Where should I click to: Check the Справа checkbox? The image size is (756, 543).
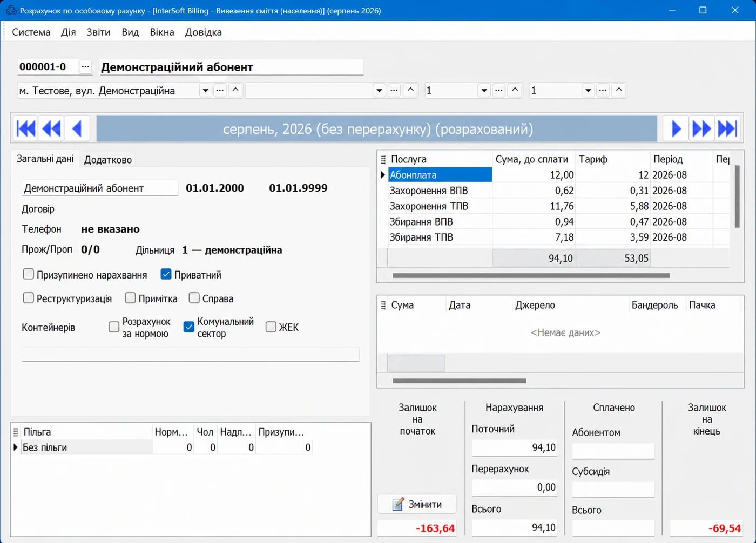(194, 298)
